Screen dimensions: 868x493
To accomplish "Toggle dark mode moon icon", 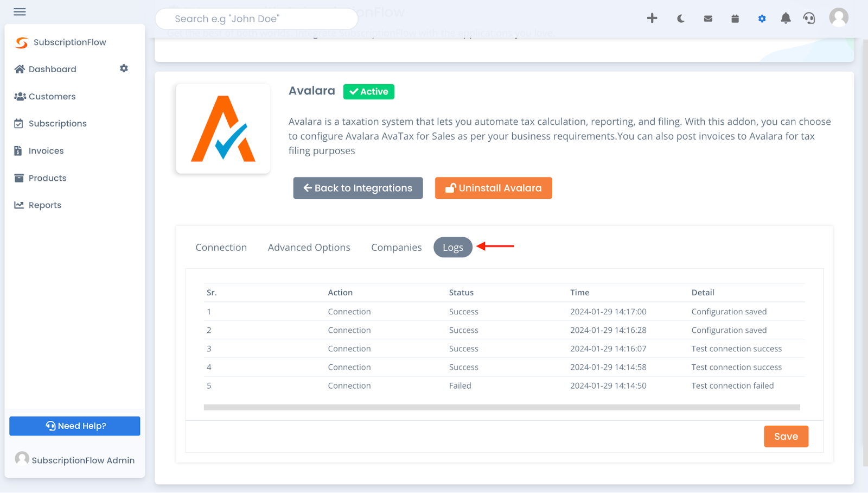I will click(680, 18).
